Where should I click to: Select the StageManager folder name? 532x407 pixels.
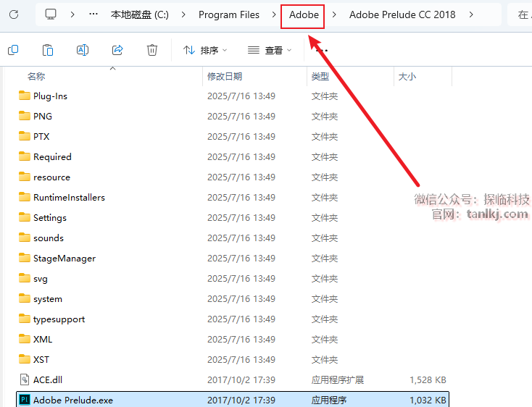[x=65, y=259]
